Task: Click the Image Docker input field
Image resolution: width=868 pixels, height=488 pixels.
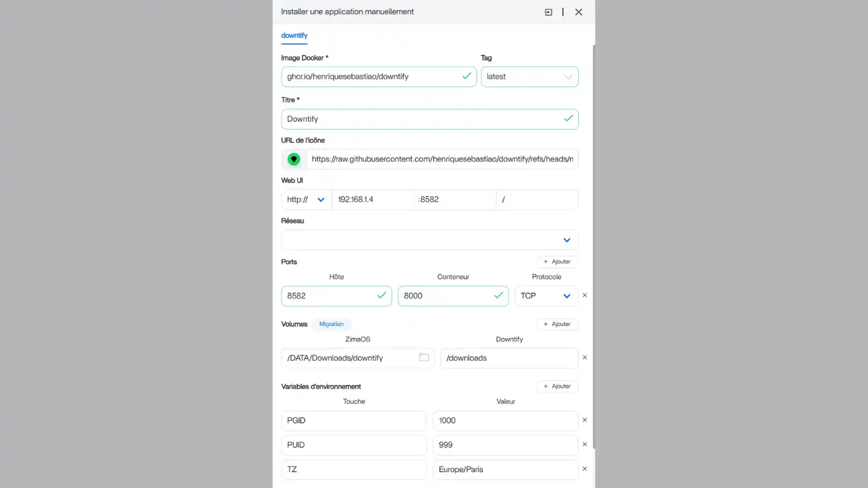Action: click(372, 77)
